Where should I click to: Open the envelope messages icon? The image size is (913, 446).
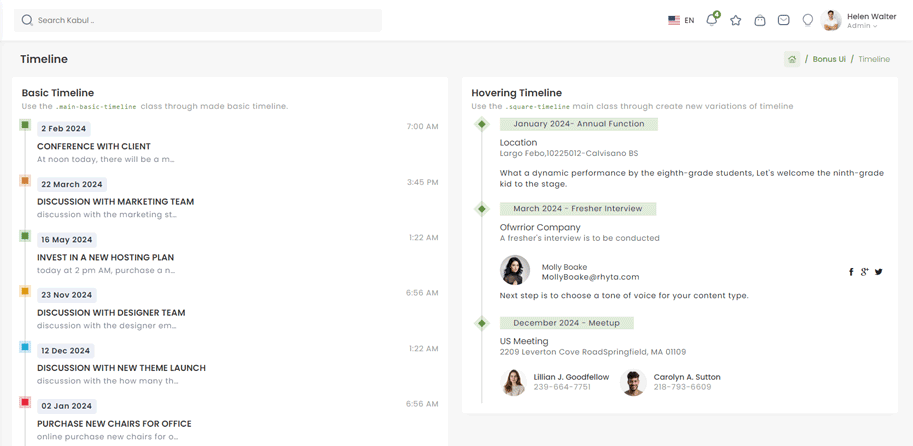pos(784,20)
